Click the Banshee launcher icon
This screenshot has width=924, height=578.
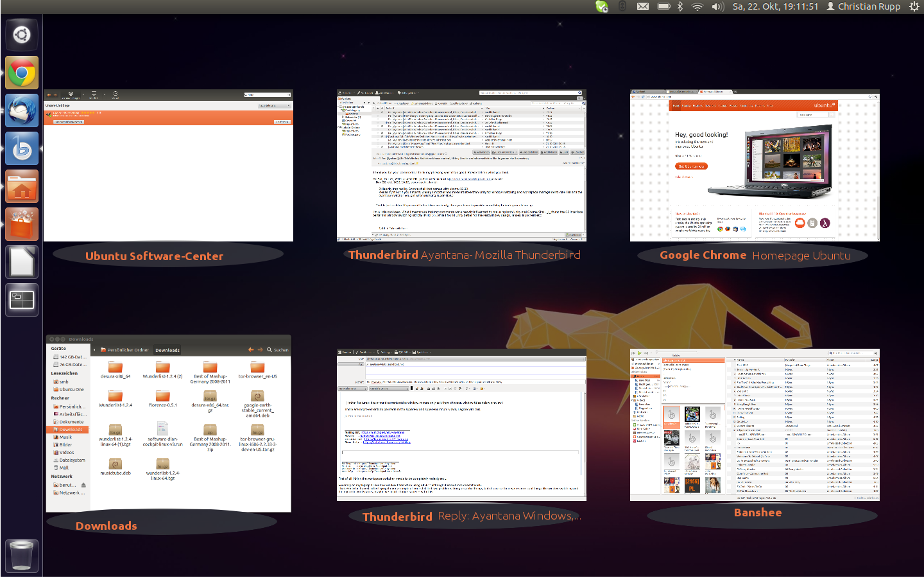tap(22, 149)
